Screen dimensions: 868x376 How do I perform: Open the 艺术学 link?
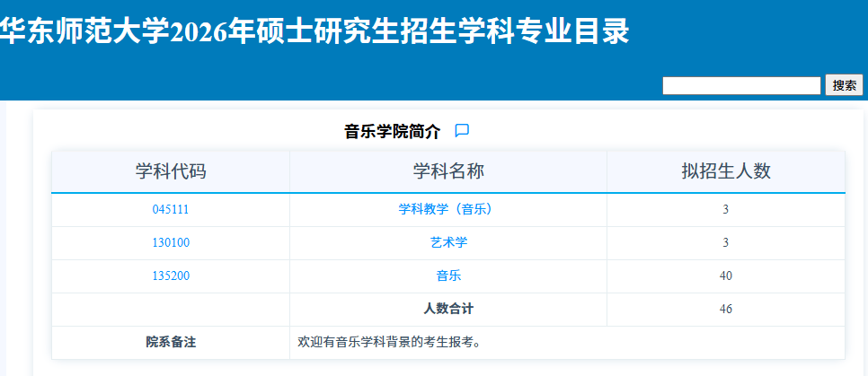[x=449, y=243]
